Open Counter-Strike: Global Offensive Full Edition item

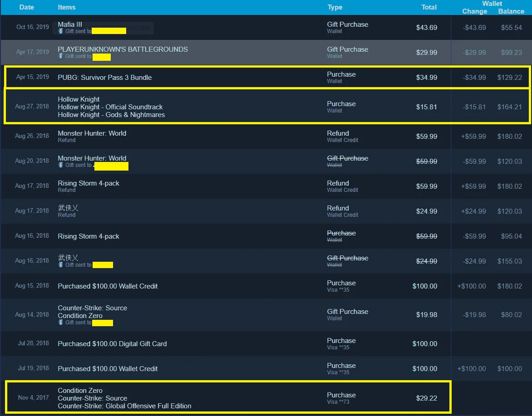pos(124,406)
